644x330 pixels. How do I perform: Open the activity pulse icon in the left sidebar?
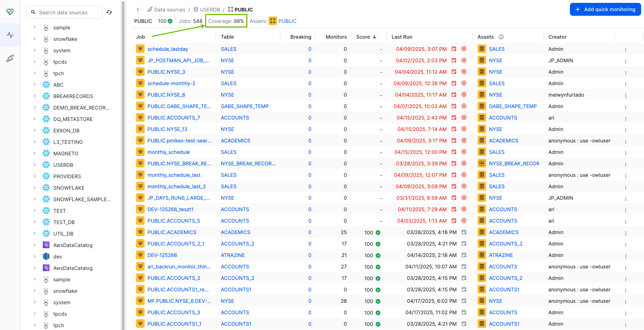tap(10, 35)
